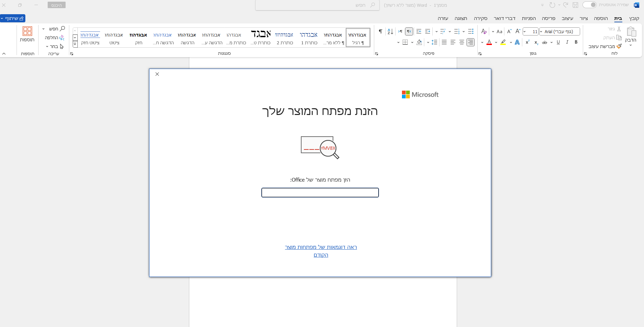
Task: Switch to the Help (עזרה) tab
Action: 443,18
